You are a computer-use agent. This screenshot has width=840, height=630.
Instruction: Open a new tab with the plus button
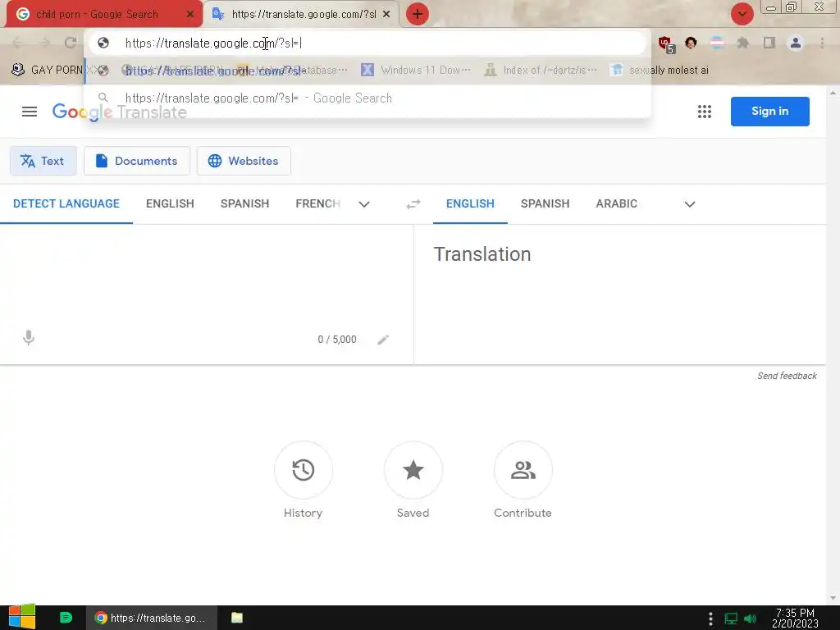click(418, 14)
